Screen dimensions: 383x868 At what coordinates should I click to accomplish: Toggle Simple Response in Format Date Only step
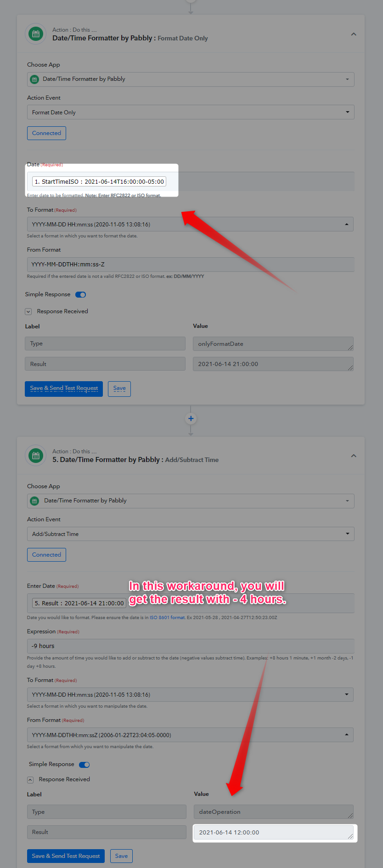pyautogui.click(x=81, y=295)
